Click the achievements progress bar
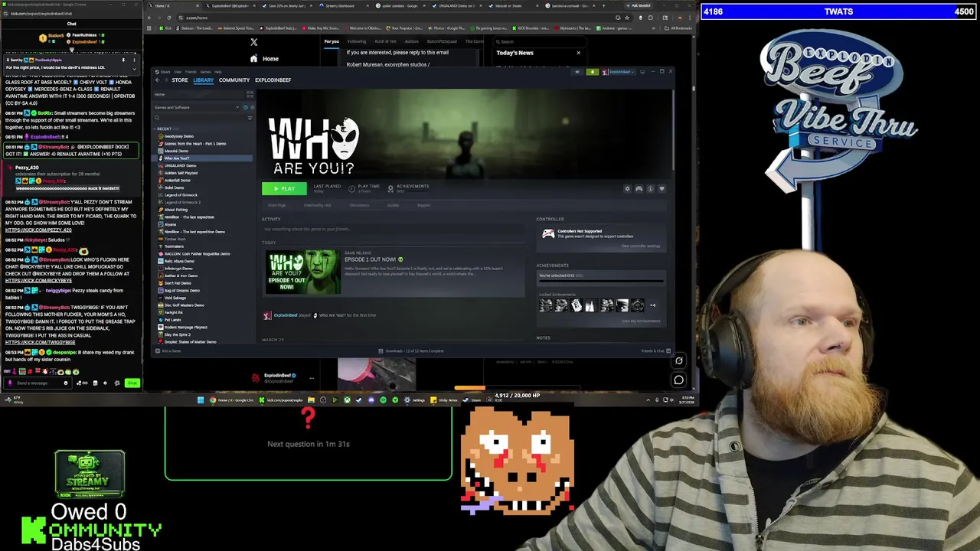 click(x=601, y=281)
